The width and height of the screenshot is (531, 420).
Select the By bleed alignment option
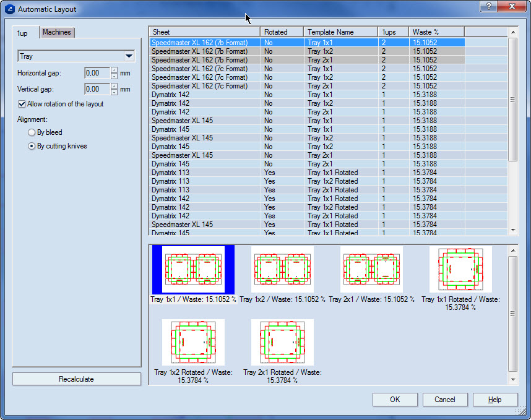click(32, 132)
